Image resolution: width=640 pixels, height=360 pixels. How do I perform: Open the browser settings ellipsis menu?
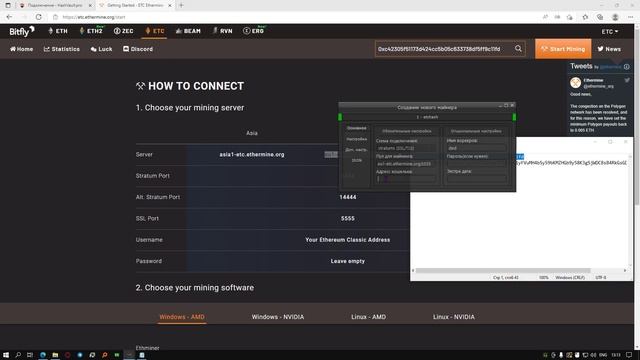[x=630, y=17]
